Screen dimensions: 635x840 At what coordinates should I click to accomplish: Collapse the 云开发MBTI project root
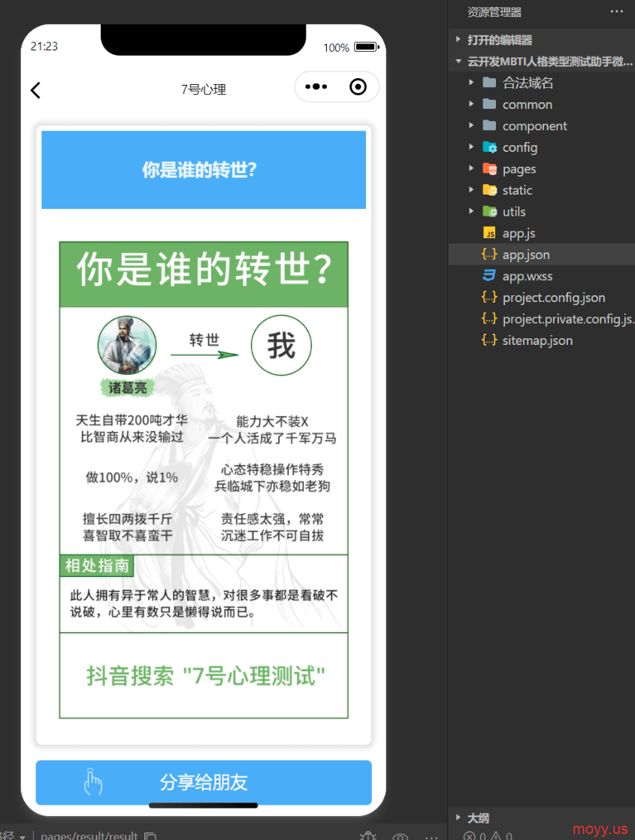click(x=549, y=62)
